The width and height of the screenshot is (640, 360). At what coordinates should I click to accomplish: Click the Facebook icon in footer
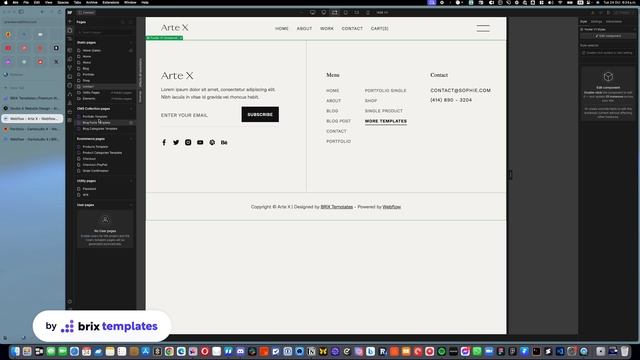click(x=164, y=142)
